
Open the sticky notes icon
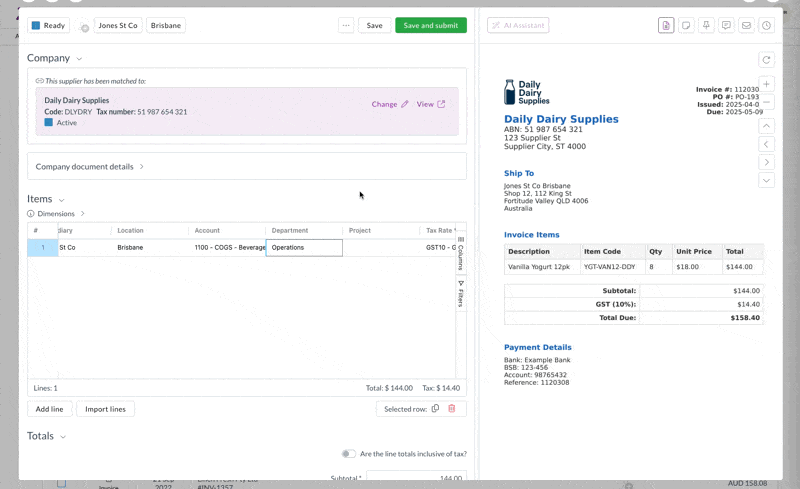click(686, 25)
